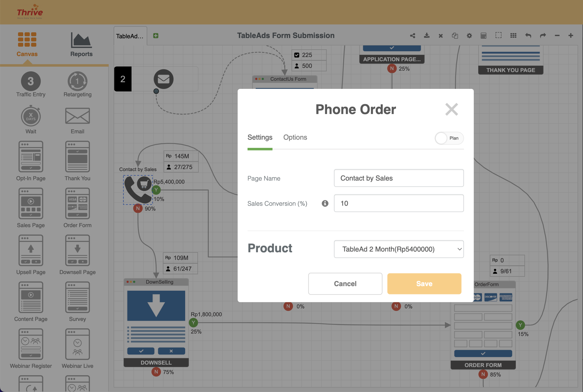This screenshot has width=583, height=392.
Task: Close the Phone Order dialog
Action: point(451,109)
